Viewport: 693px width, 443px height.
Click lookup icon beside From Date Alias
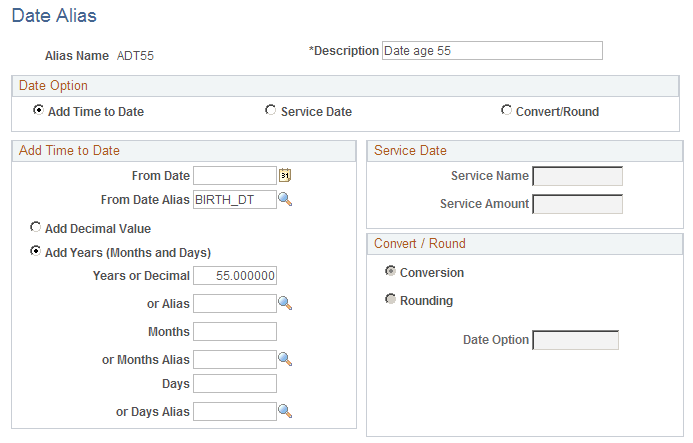pyautogui.click(x=285, y=199)
